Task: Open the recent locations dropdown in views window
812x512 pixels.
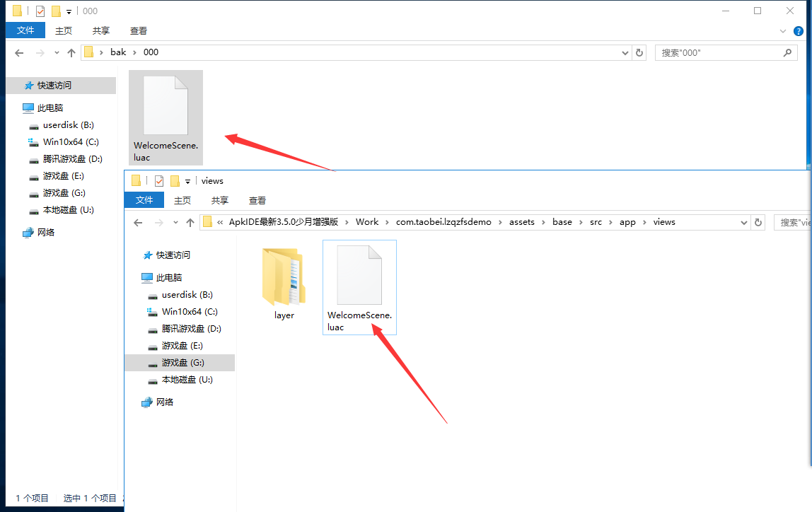Action: point(175,222)
